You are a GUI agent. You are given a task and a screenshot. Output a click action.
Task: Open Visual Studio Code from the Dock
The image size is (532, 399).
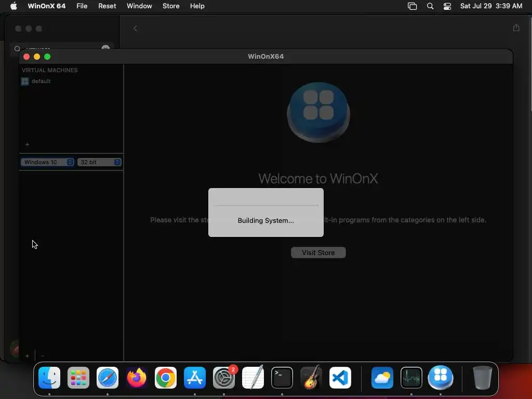click(340, 378)
